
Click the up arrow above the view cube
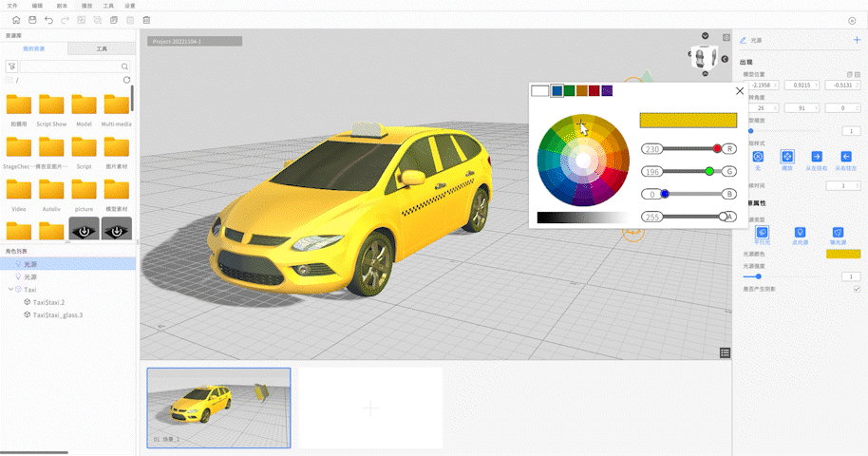[706, 36]
